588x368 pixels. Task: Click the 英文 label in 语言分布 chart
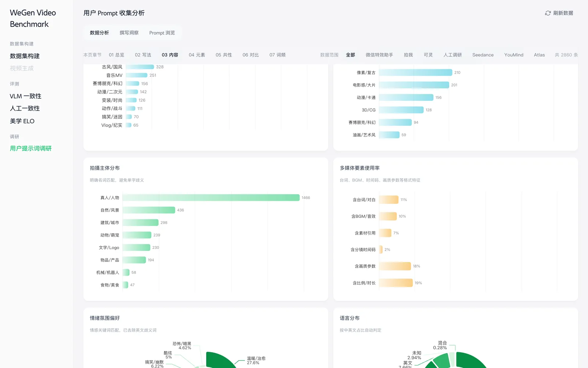408,363
